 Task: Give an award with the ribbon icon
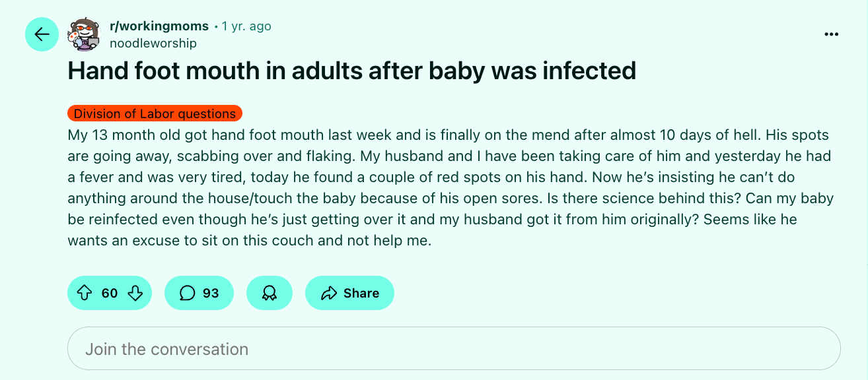(269, 293)
